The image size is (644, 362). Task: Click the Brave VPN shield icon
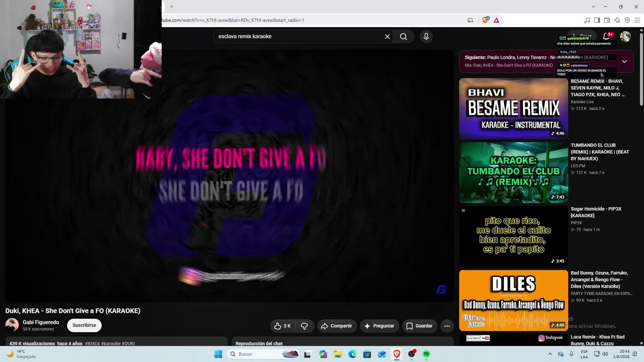[627, 20]
